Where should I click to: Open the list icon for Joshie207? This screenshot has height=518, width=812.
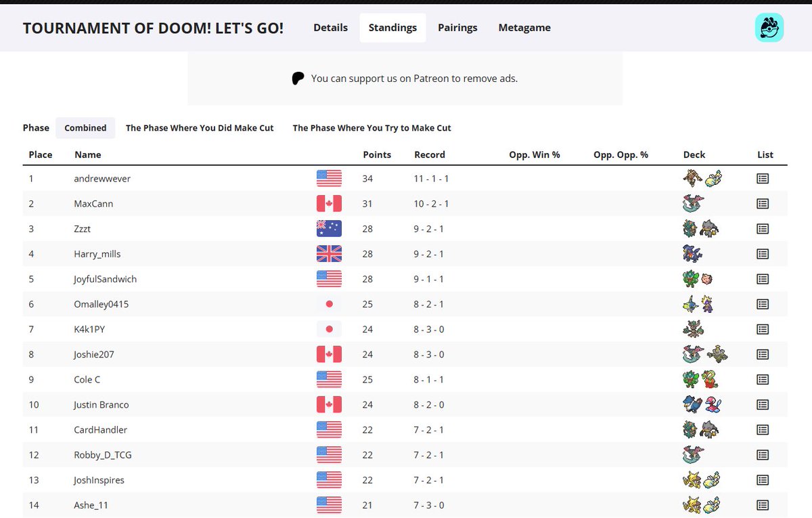pyautogui.click(x=763, y=354)
